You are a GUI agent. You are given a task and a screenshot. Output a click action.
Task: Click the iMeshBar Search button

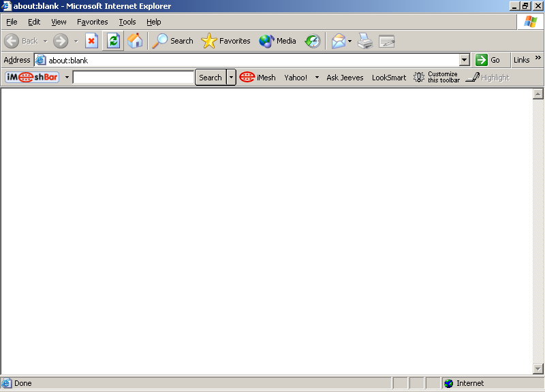(211, 78)
